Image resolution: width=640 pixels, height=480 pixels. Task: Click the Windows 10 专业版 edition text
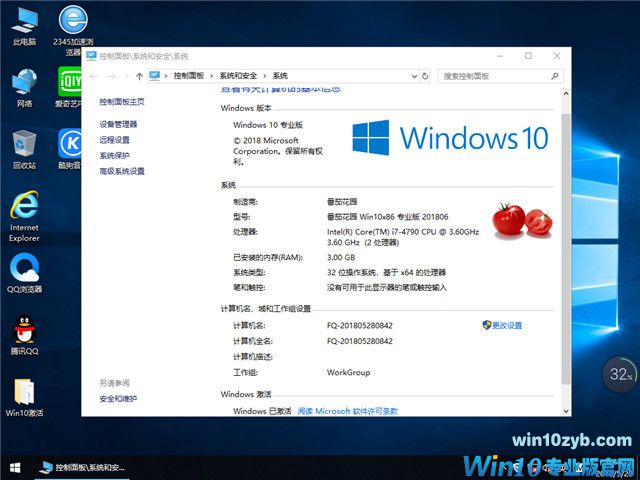268,125
